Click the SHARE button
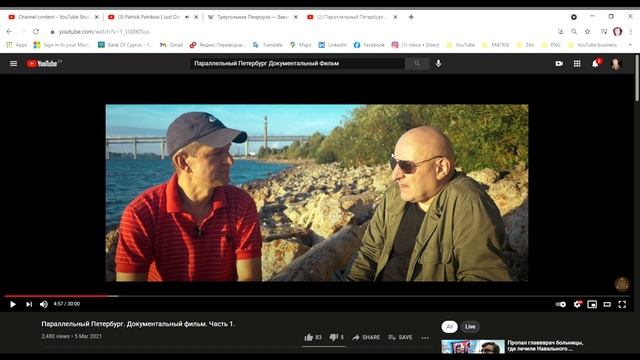Image resolution: width=640 pixels, height=360 pixels. [366, 337]
